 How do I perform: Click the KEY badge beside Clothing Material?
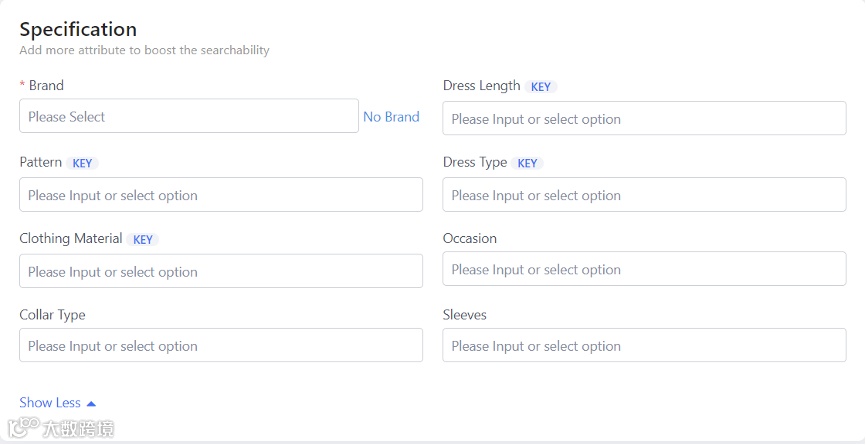pyautogui.click(x=143, y=240)
